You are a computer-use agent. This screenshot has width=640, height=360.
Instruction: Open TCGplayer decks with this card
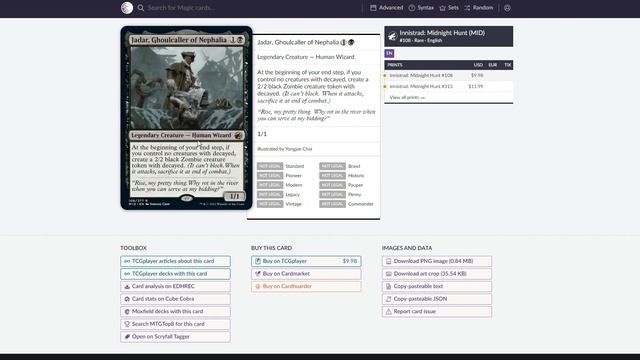click(176, 274)
